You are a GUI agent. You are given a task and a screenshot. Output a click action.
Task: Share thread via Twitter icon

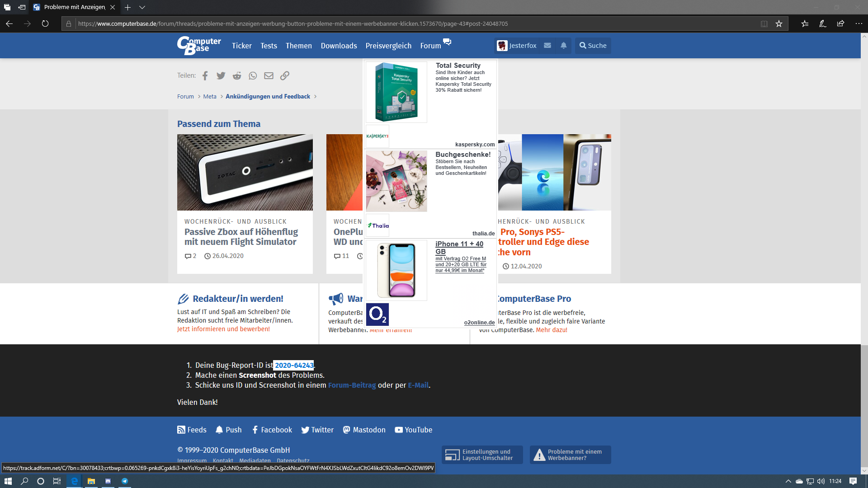tap(221, 76)
